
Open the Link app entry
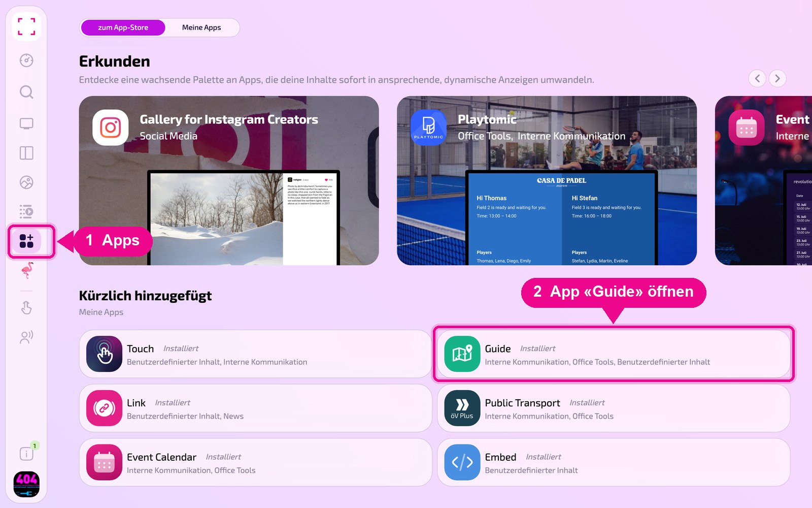pyautogui.click(x=255, y=408)
